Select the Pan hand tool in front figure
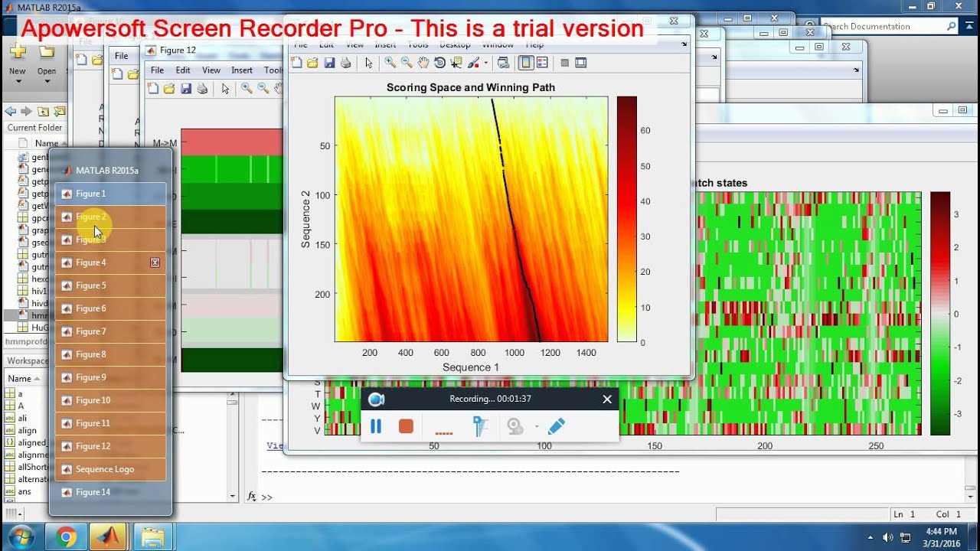The image size is (980, 551). [423, 63]
